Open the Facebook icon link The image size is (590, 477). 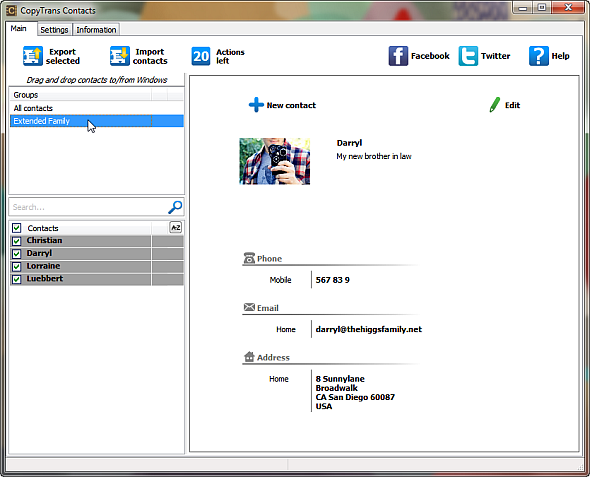point(398,56)
